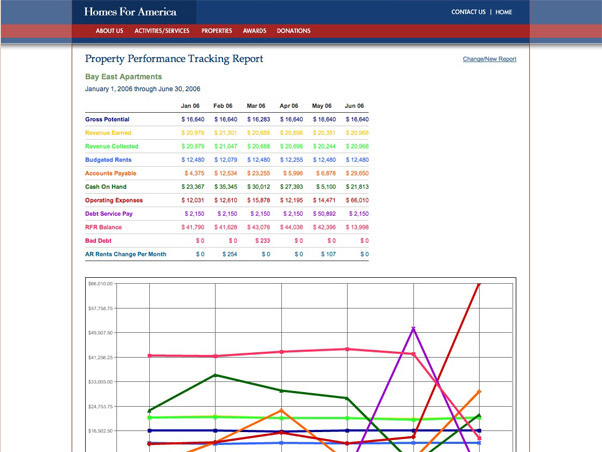
Task: Click Gross Potential Mar 06 value $ 16,283
Action: click(258, 119)
